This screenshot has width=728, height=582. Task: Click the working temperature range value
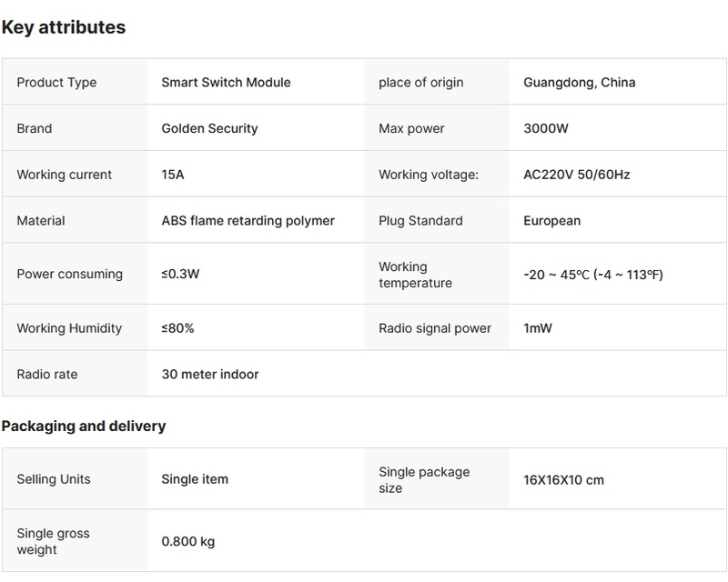click(x=592, y=275)
